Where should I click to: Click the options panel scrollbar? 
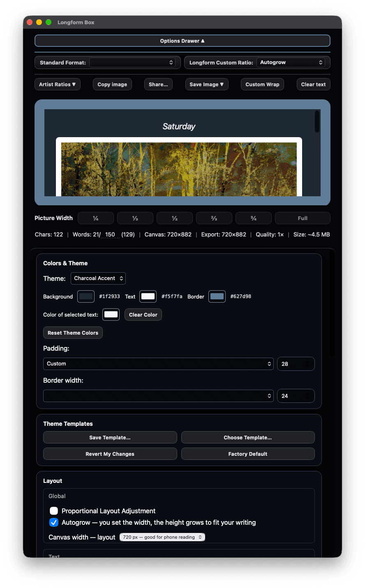[331, 304]
